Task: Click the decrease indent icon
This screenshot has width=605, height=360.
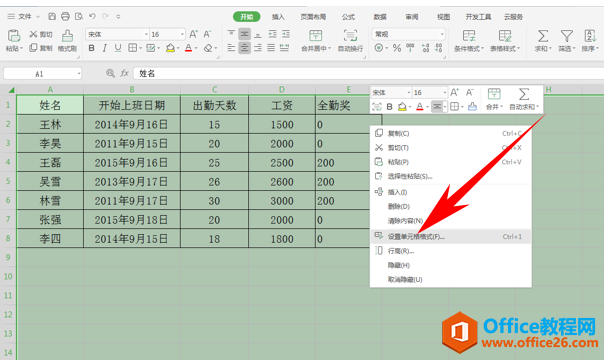Action: pos(272,34)
